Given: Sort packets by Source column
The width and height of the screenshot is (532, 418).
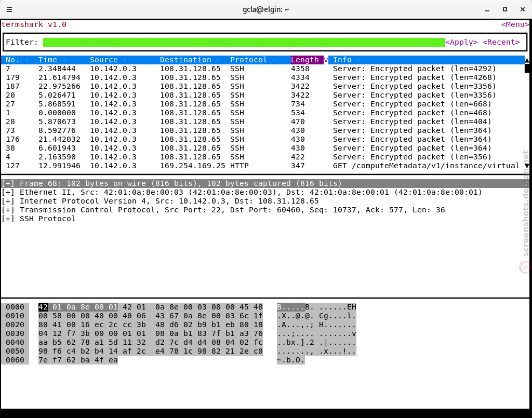Looking at the screenshot, I should pyautogui.click(x=108, y=60).
